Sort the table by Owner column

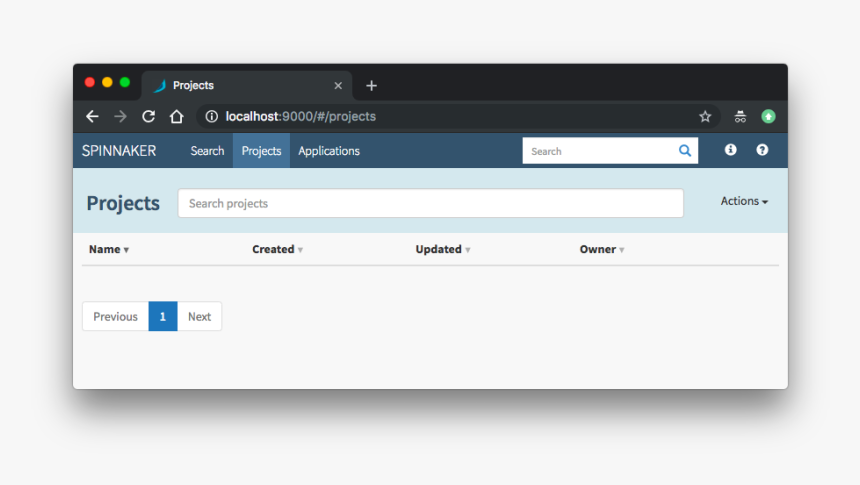pyautogui.click(x=602, y=249)
